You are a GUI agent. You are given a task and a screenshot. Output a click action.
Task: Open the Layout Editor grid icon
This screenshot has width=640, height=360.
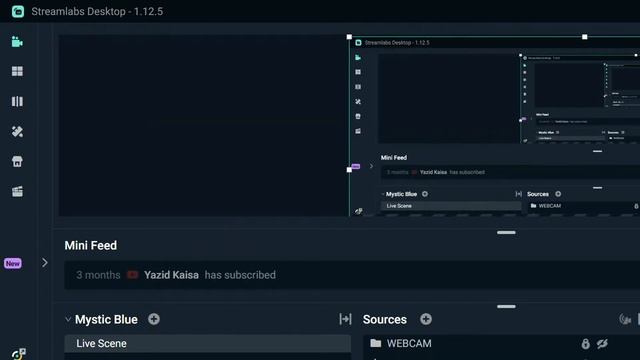(x=17, y=71)
